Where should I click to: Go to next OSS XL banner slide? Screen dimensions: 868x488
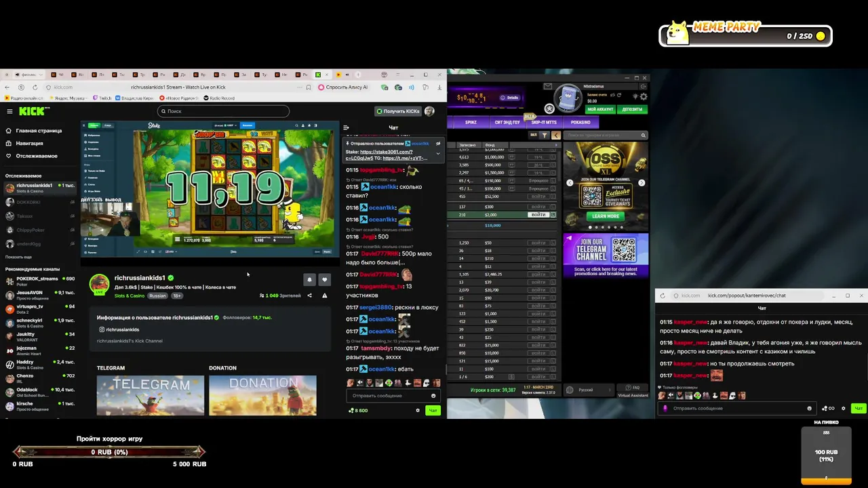tap(642, 183)
